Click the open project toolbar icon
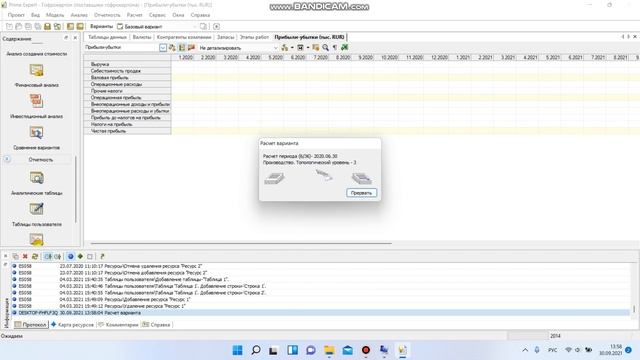Screen dimensions: 640x360 18,27
